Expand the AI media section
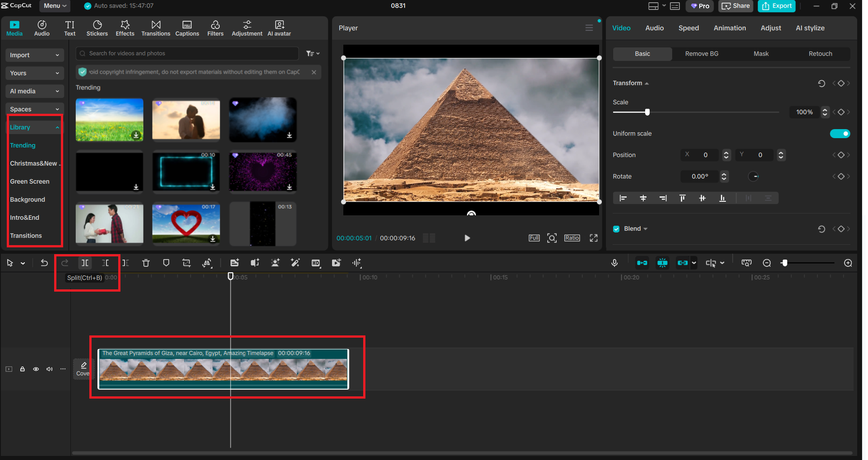This screenshot has height=460, width=868. tap(34, 91)
